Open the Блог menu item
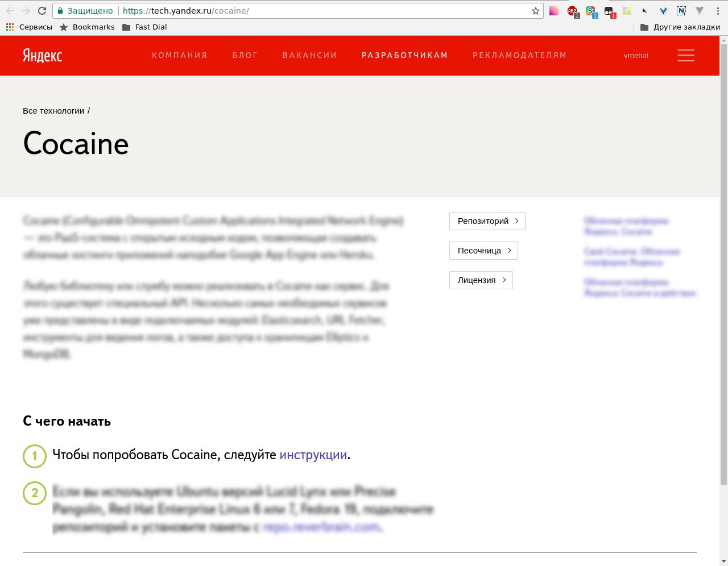The width and height of the screenshot is (728, 566). [x=245, y=55]
